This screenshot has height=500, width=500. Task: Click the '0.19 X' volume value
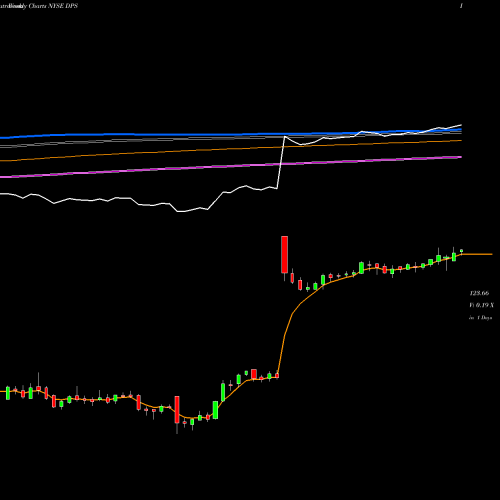coord(484,305)
